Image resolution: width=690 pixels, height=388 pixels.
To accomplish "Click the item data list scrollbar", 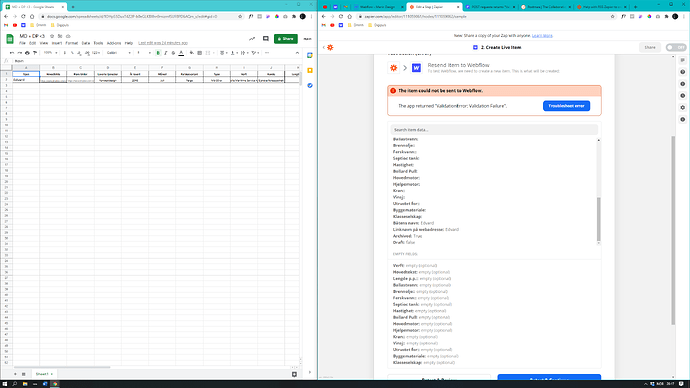I will [598, 219].
